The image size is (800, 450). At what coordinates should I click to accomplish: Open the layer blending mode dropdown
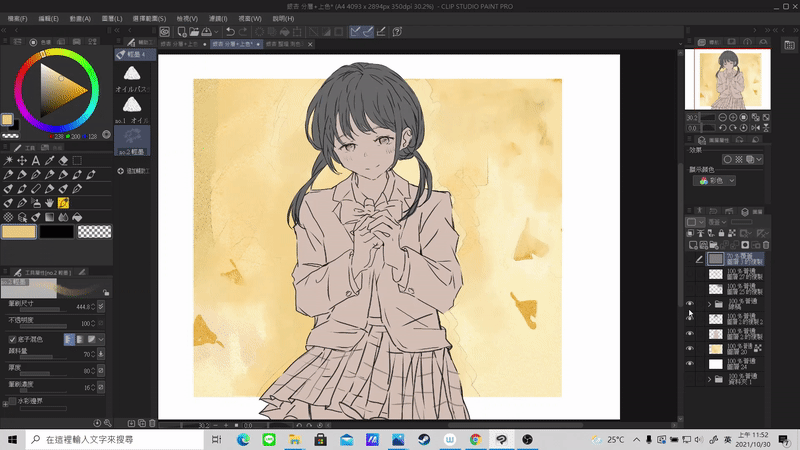click(718, 222)
